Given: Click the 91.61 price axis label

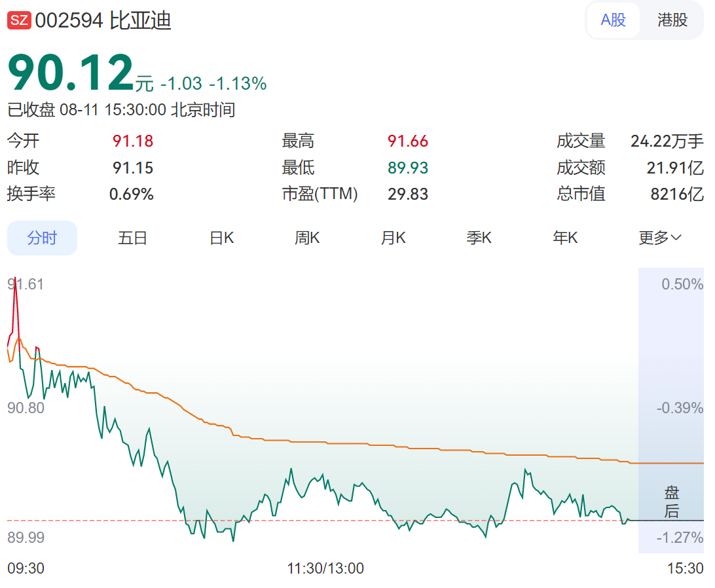Looking at the screenshot, I should (x=26, y=284).
